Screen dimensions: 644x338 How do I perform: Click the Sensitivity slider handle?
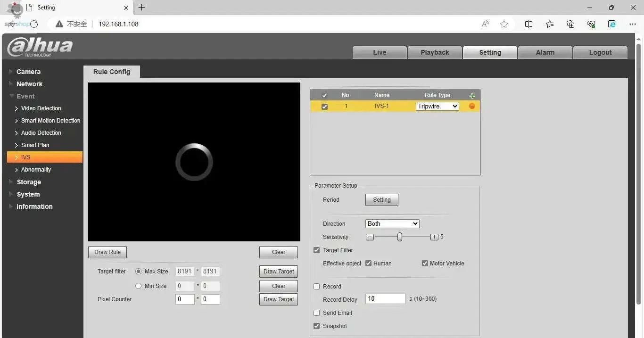pyautogui.click(x=399, y=237)
